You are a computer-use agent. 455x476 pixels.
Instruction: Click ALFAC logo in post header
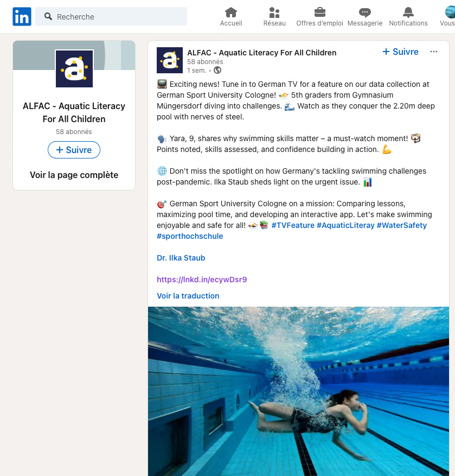tap(170, 60)
